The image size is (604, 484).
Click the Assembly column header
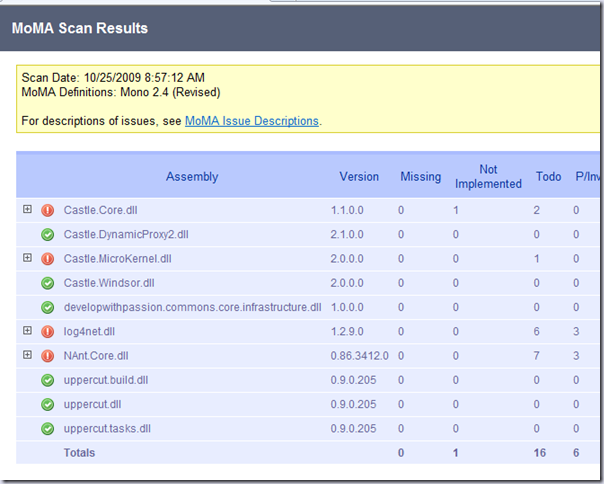tap(192, 176)
